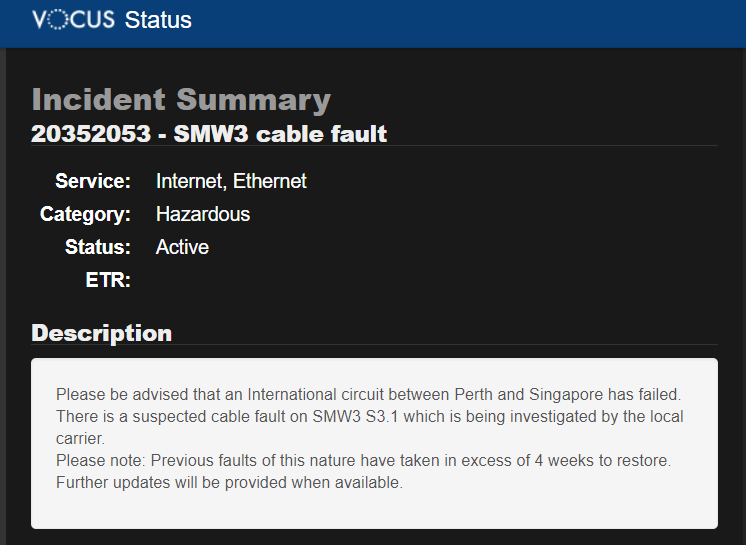Click the Service label

click(x=93, y=181)
